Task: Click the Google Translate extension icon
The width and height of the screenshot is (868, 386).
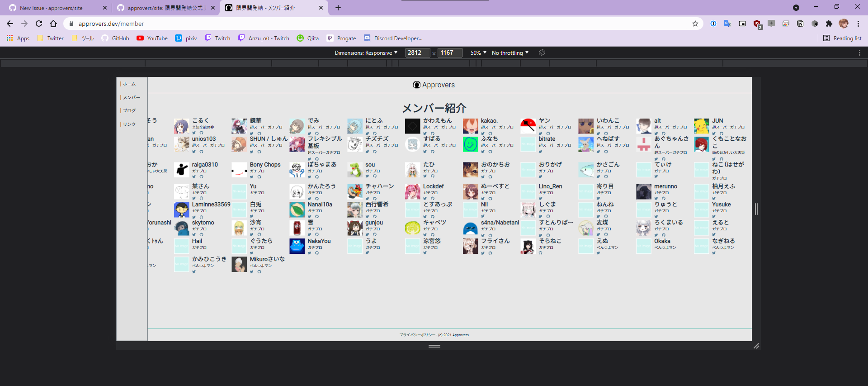Action: pyautogui.click(x=727, y=24)
